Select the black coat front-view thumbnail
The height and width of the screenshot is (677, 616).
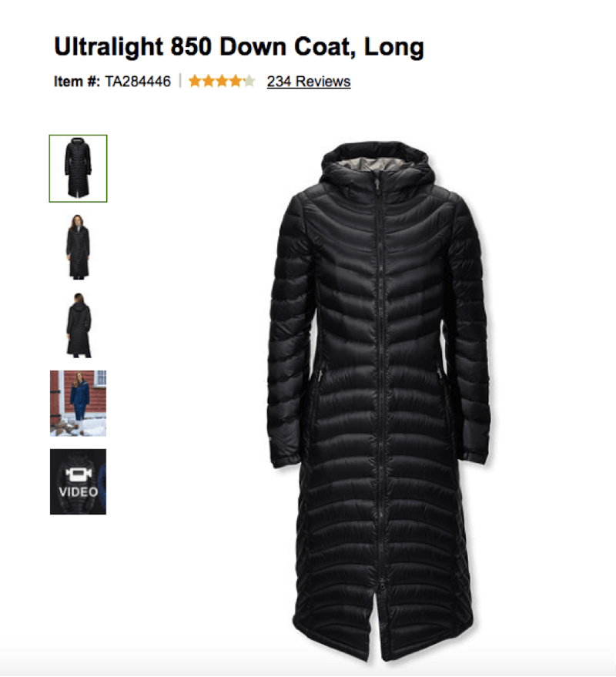(x=78, y=169)
